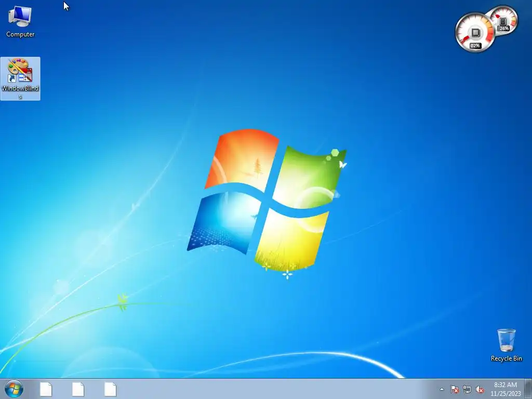Click the 'Recycle Bin' label text
Screen dimensions: 532x399
(506, 358)
